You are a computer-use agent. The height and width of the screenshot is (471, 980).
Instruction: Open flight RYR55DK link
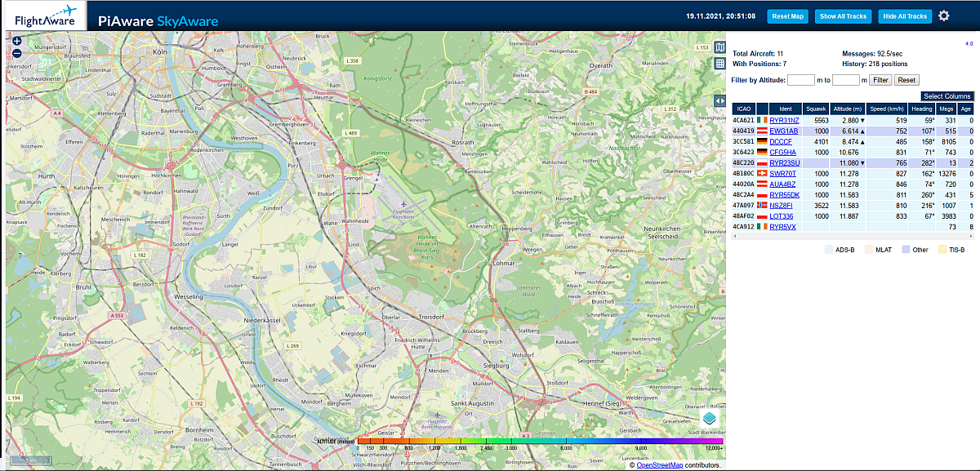[785, 194]
